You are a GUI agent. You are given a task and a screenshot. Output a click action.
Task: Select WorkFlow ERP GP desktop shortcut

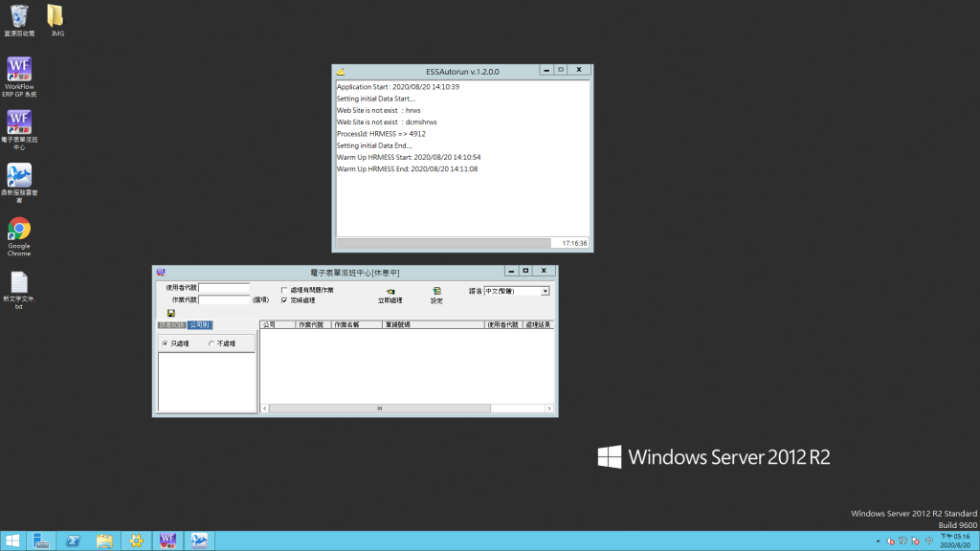coord(19,77)
